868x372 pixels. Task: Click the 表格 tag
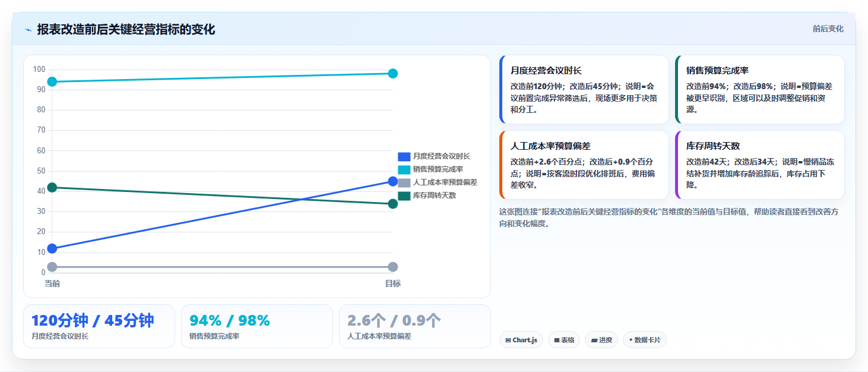(x=564, y=340)
